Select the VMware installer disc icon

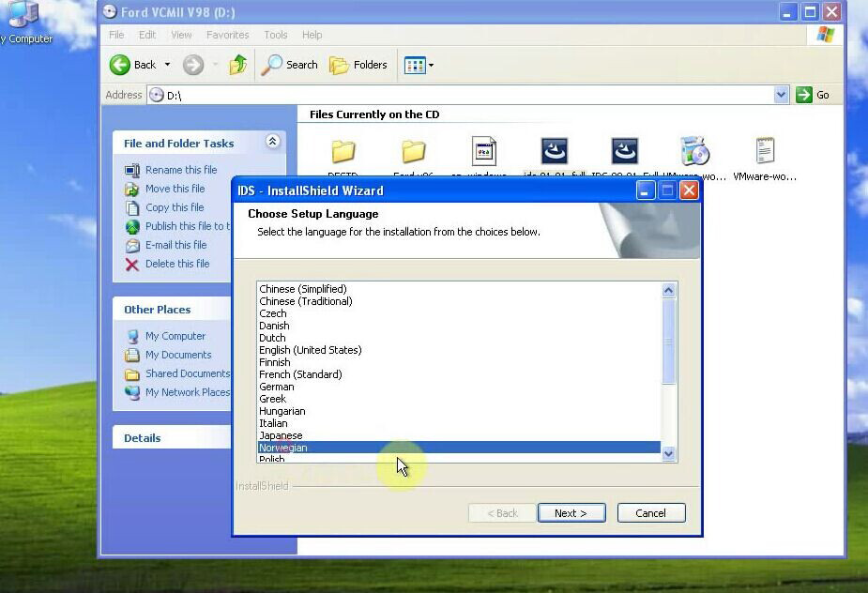point(694,151)
